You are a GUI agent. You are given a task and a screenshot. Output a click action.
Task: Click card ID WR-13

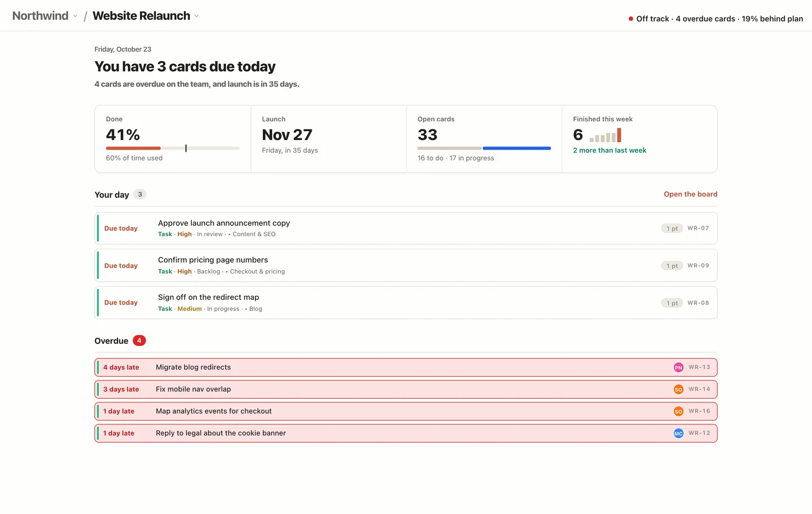click(x=700, y=367)
